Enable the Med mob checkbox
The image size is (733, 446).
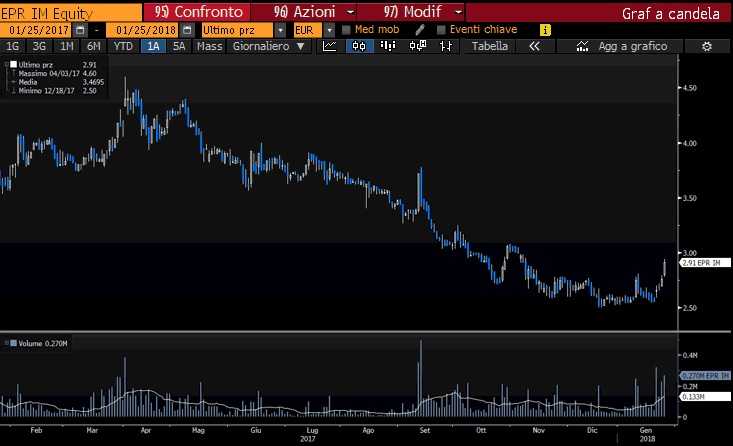346,30
